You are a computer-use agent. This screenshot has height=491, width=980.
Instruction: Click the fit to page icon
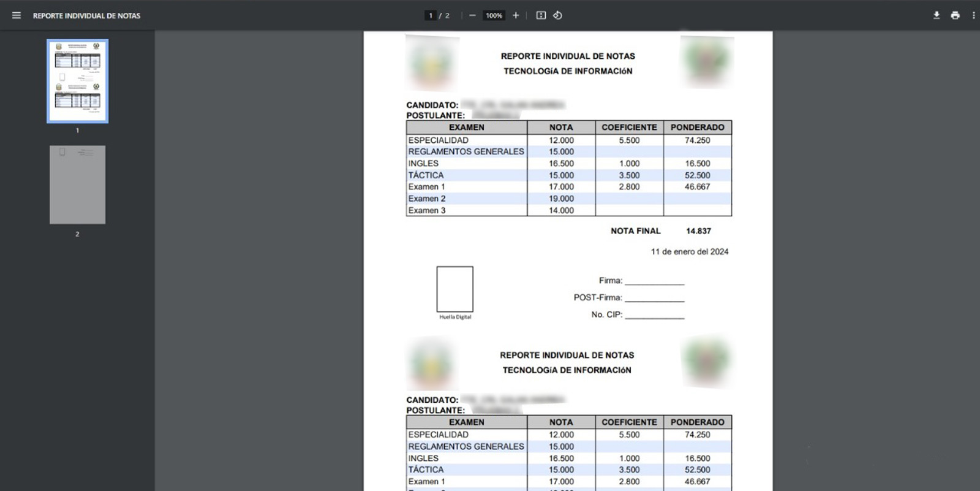click(x=541, y=15)
